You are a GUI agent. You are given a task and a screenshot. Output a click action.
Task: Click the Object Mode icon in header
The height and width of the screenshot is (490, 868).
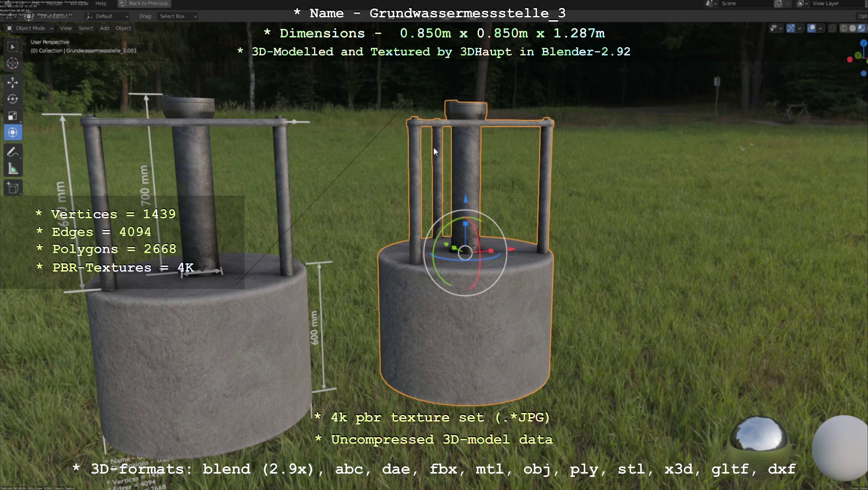click(9, 28)
